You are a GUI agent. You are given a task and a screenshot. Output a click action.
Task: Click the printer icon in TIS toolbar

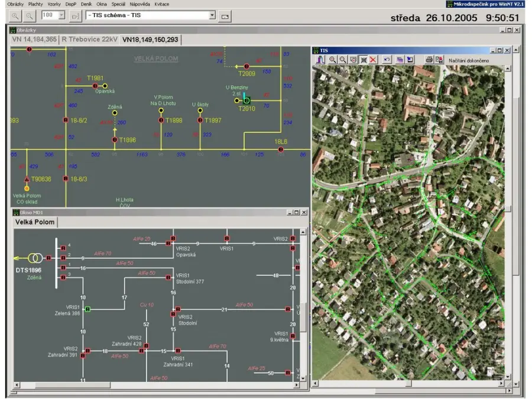tap(429, 60)
